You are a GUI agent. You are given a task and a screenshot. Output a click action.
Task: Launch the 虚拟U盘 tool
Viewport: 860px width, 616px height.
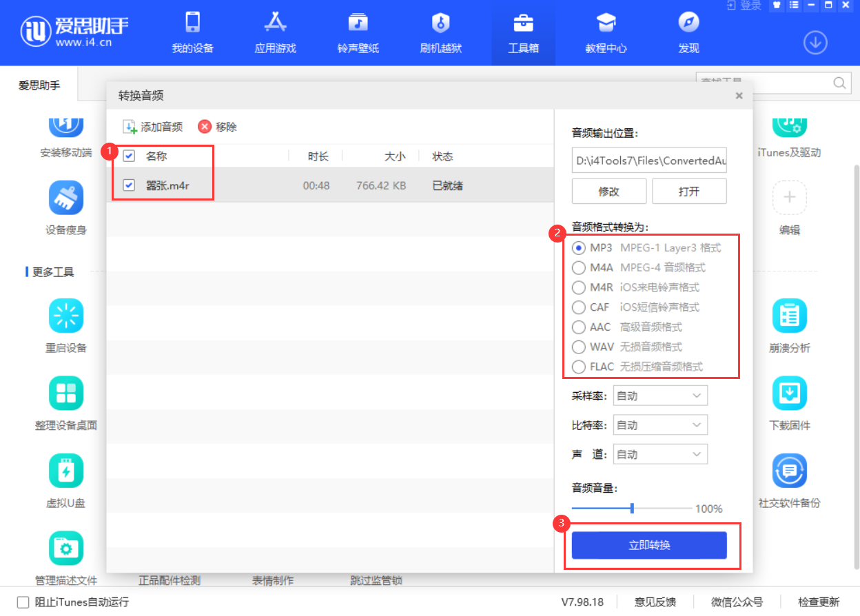tap(65, 480)
